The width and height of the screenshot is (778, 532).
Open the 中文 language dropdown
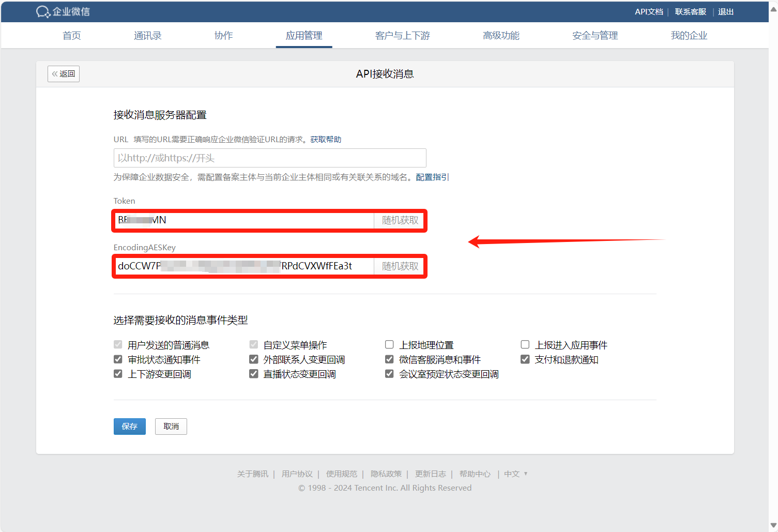pos(515,474)
